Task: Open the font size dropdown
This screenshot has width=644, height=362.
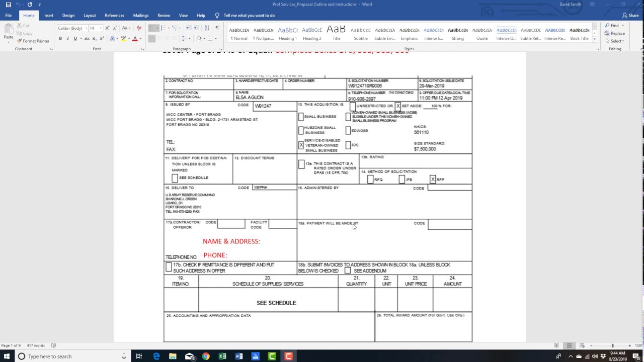Action: pos(101,28)
